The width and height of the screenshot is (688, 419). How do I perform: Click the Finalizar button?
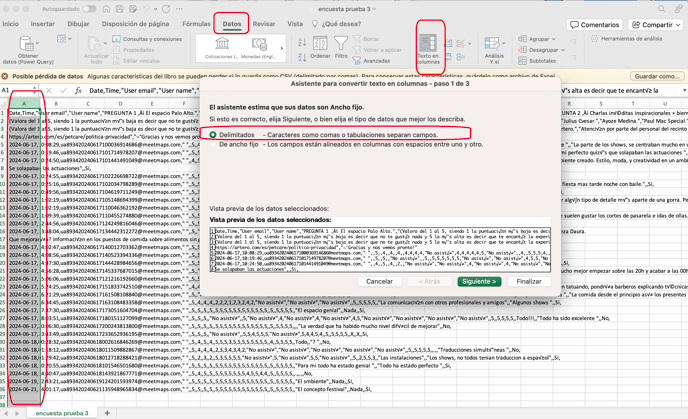pos(529,281)
